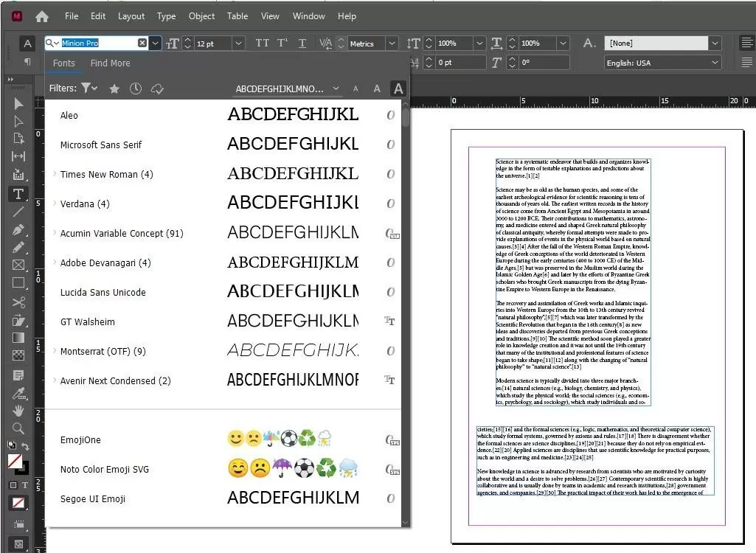Image resolution: width=756 pixels, height=553 pixels.
Task: Select the Type tool
Action: (x=18, y=194)
